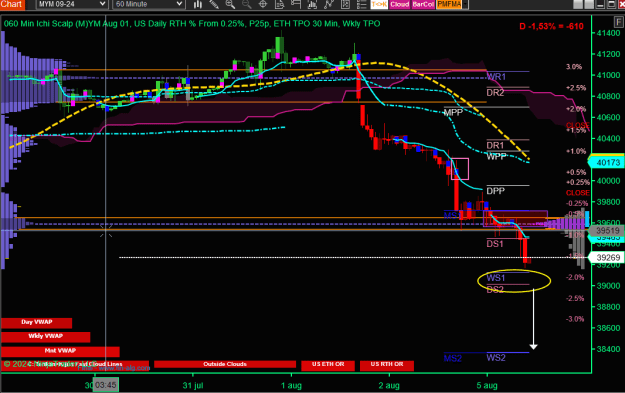
Task: Click the MPP level label
Action: (x=453, y=112)
